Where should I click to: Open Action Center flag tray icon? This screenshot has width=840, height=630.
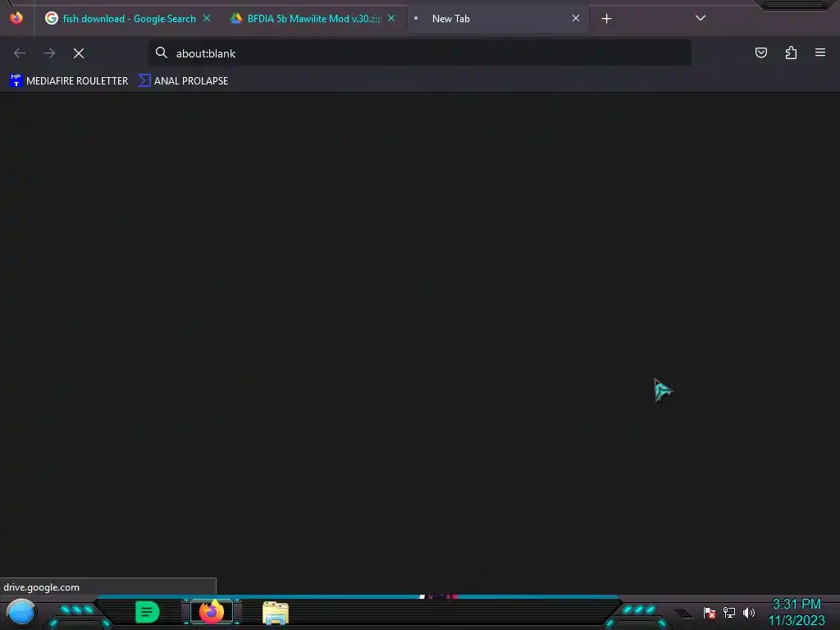coord(710,612)
